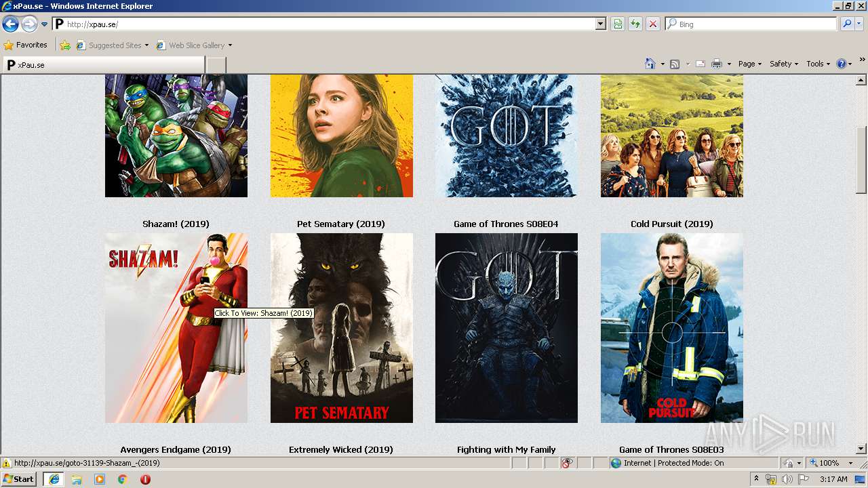Click the Home toolbar icon
The image size is (868, 488).
650,64
